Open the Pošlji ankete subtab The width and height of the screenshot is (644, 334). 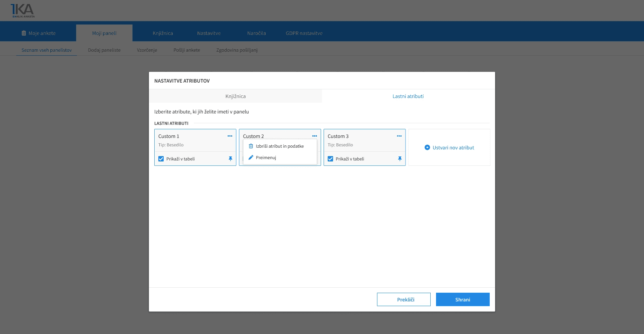click(187, 50)
